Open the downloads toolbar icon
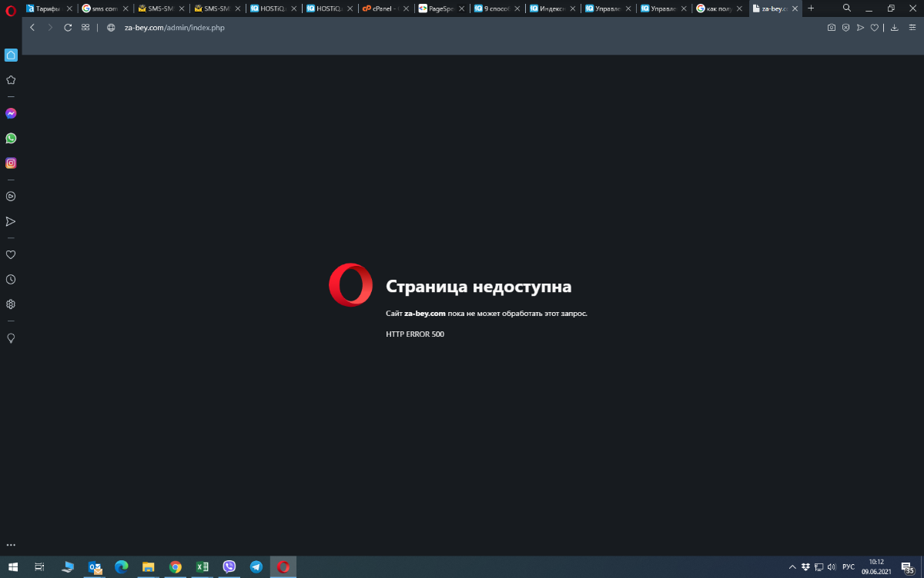 pyautogui.click(x=894, y=27)
